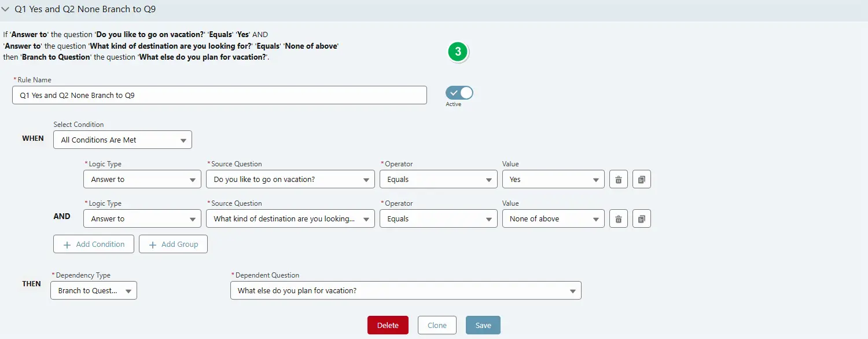Save the branching rule
Screen dimensions: 868x339
coord(483,325)
